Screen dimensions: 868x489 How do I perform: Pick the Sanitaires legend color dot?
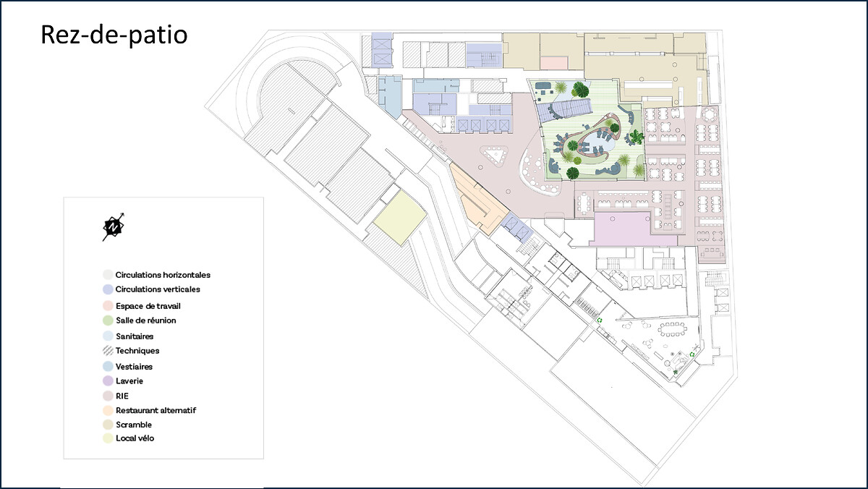tap(107, 336)
